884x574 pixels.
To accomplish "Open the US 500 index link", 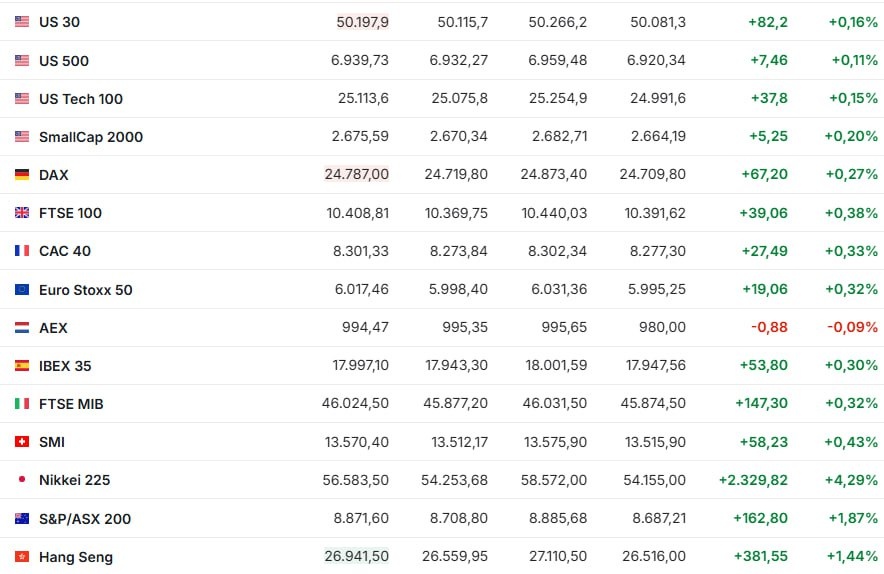I will click(x=64, y=60).
